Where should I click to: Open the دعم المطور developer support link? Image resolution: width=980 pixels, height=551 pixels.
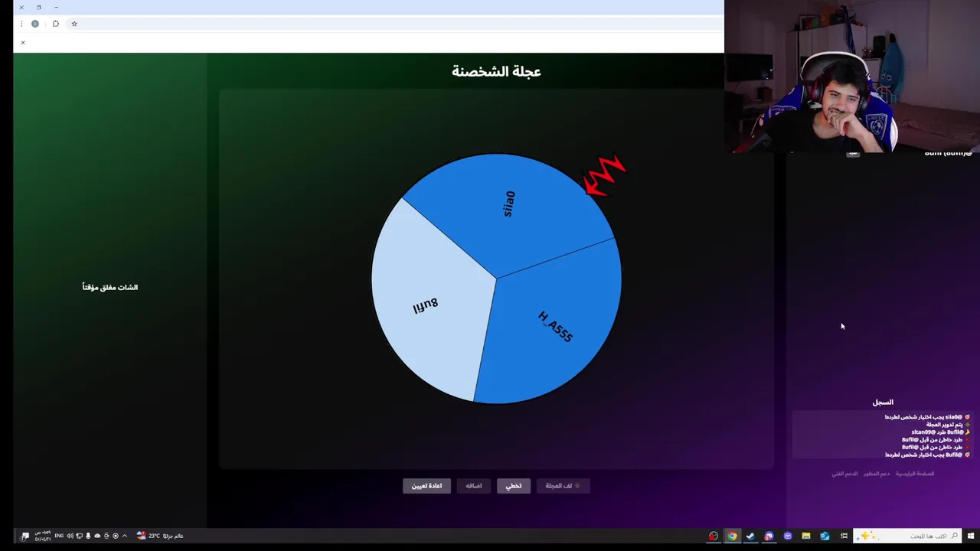tap(877, 474)
